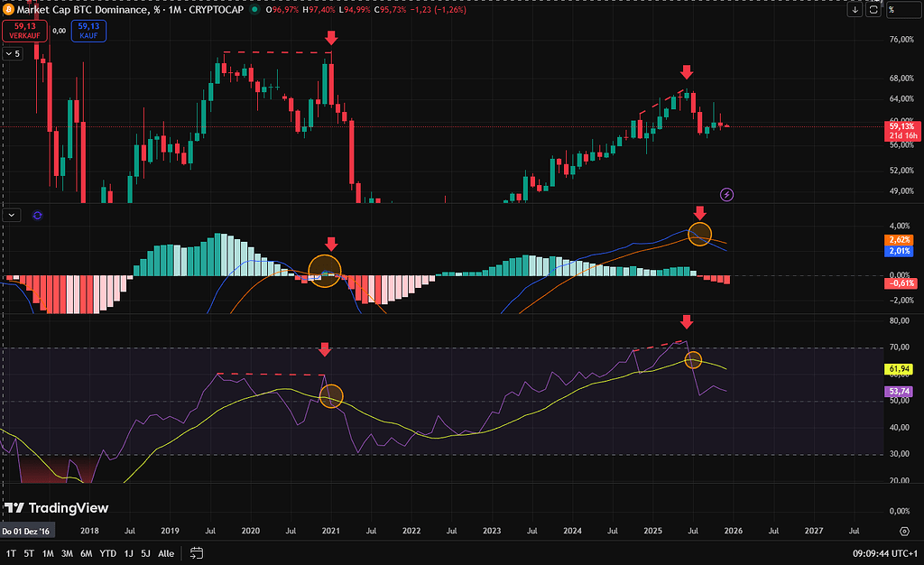924x565 pixels.
Task: Toggle the auto-fit chart scale button
Action: pyautogui.click(x=873, y=10)
